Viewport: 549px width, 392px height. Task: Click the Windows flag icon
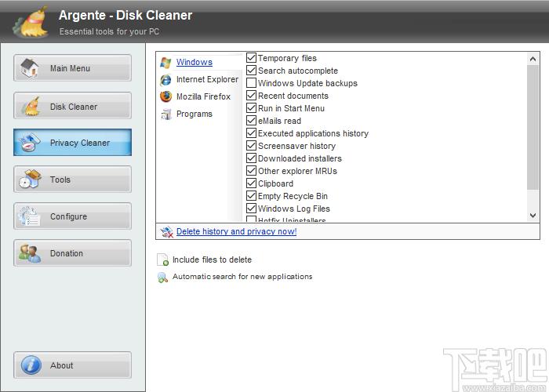(166, 62)
